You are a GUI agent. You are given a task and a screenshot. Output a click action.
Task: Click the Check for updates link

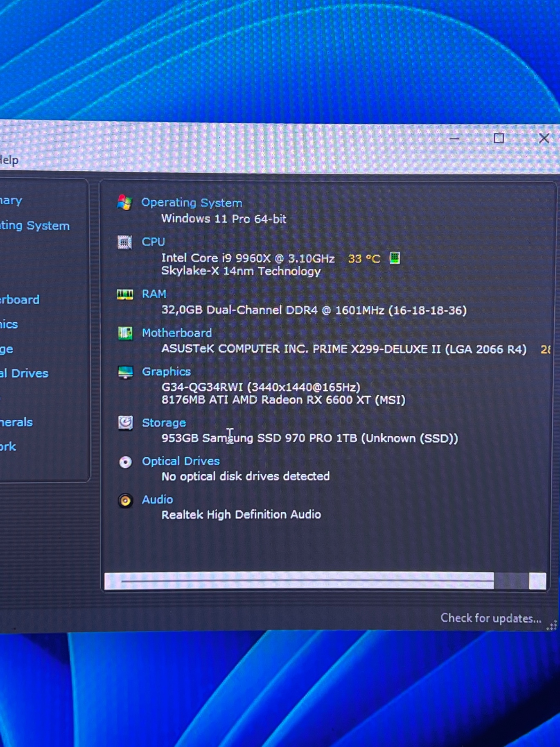(x=491, y=618)
